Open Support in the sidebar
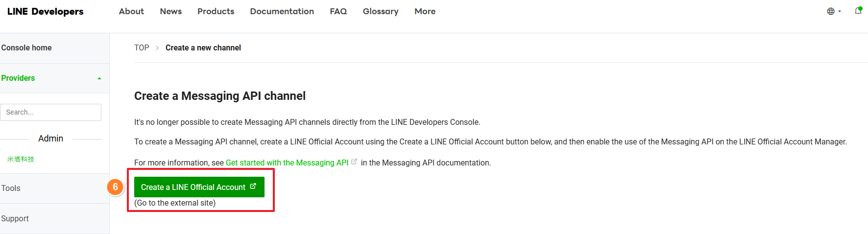The image size is (868, 234). [15, 218]
